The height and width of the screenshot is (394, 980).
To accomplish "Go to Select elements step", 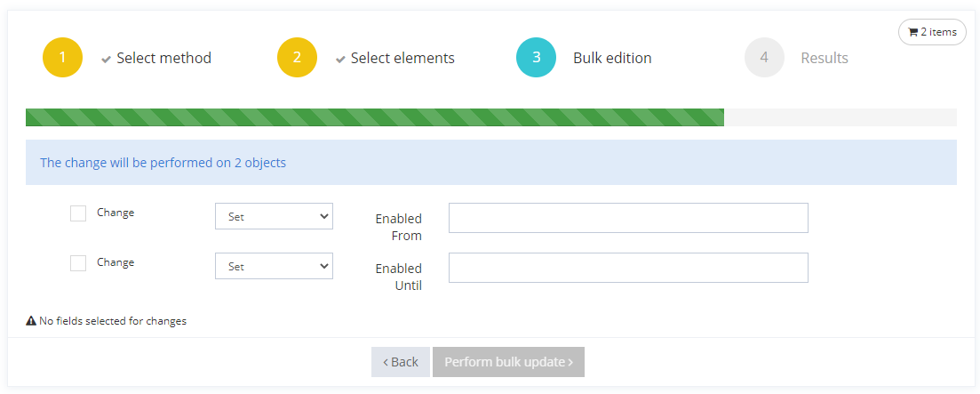I will coord(402,58).
